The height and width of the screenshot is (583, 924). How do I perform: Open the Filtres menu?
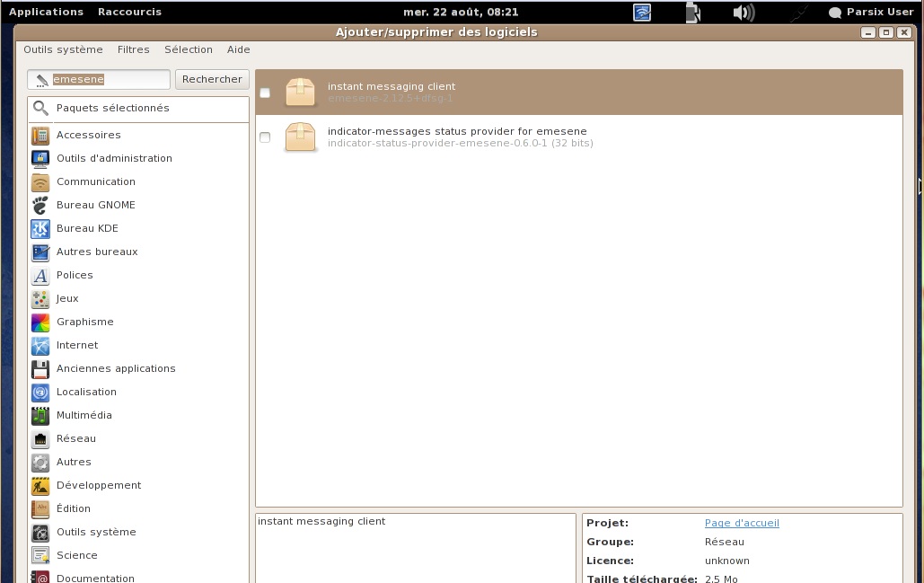click(x=133, y=49)
